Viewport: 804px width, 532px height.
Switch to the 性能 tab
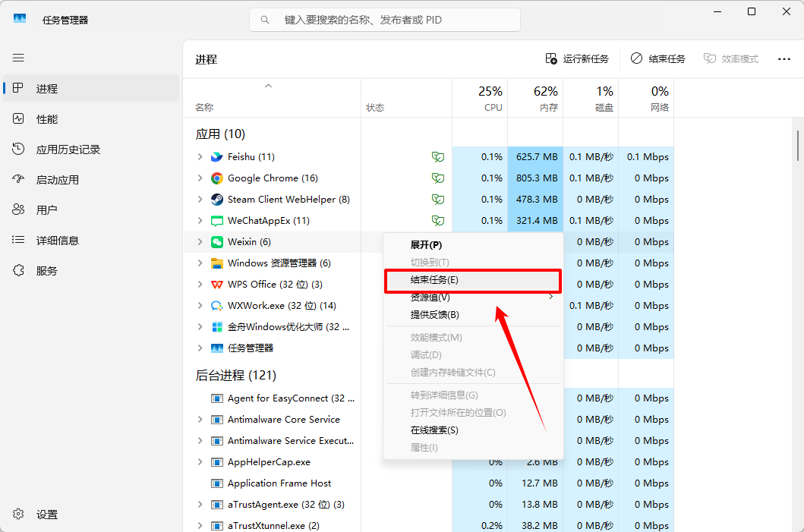point(91,119)
